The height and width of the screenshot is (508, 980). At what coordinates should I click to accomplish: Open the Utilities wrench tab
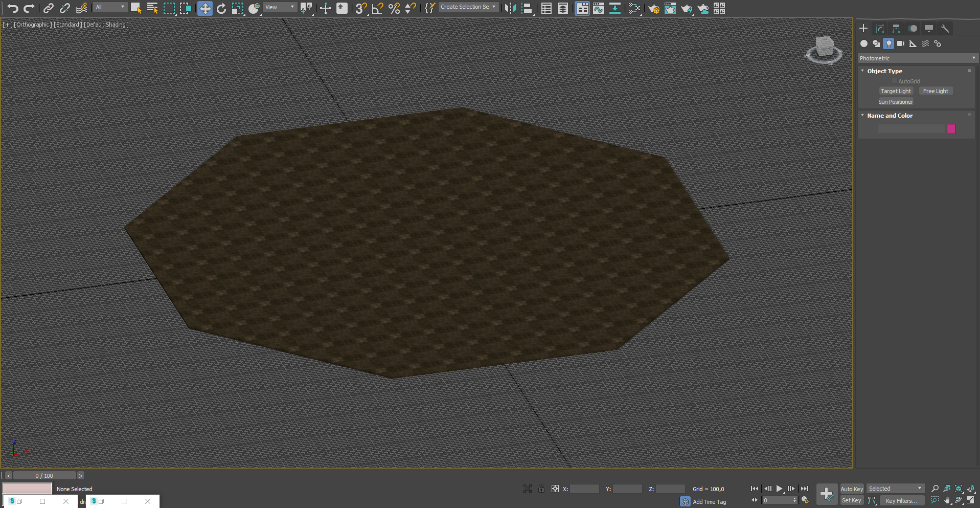click(945, 29)
